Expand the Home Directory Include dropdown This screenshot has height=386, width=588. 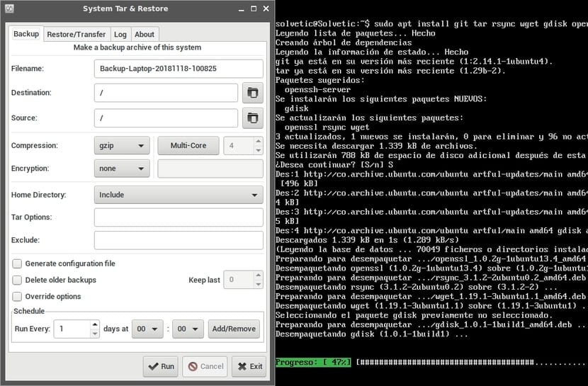(179, 195)
